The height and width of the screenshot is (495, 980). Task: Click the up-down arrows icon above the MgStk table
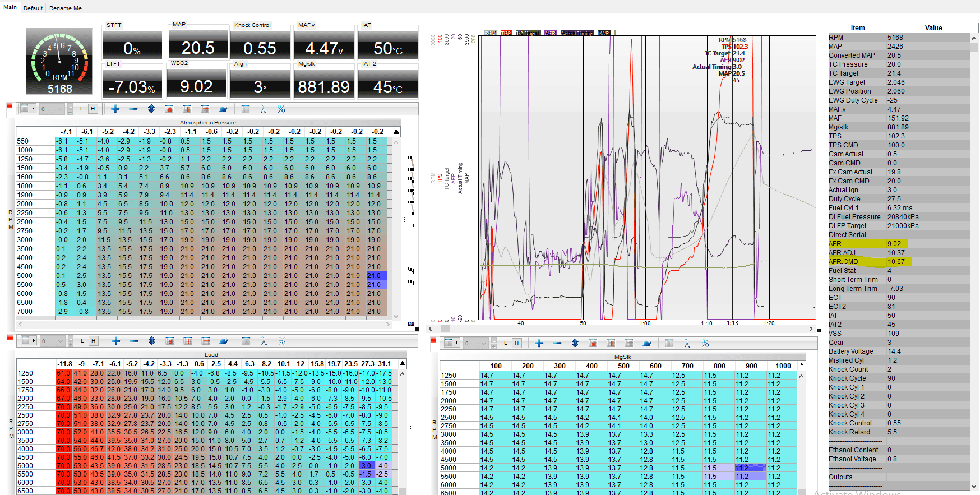[575, 343]
